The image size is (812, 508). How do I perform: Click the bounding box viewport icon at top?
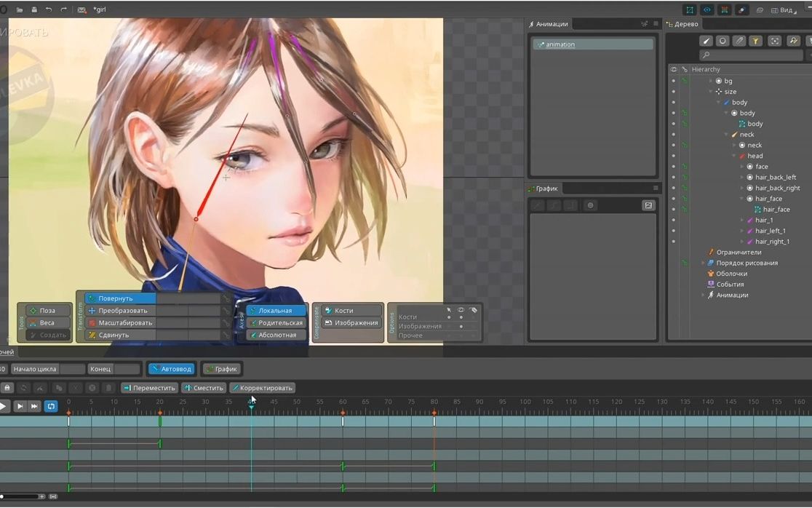pos(690,10)
